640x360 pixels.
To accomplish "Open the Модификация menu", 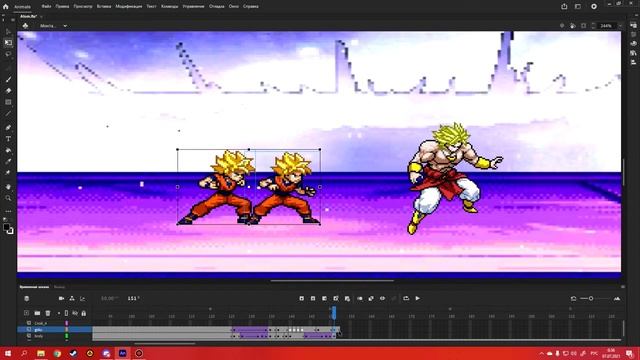I will point(129,7).
